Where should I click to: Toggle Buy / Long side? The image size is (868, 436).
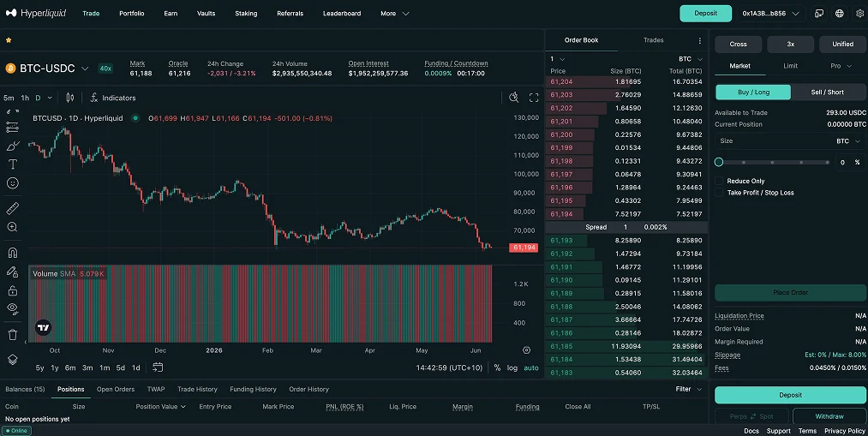753,93
